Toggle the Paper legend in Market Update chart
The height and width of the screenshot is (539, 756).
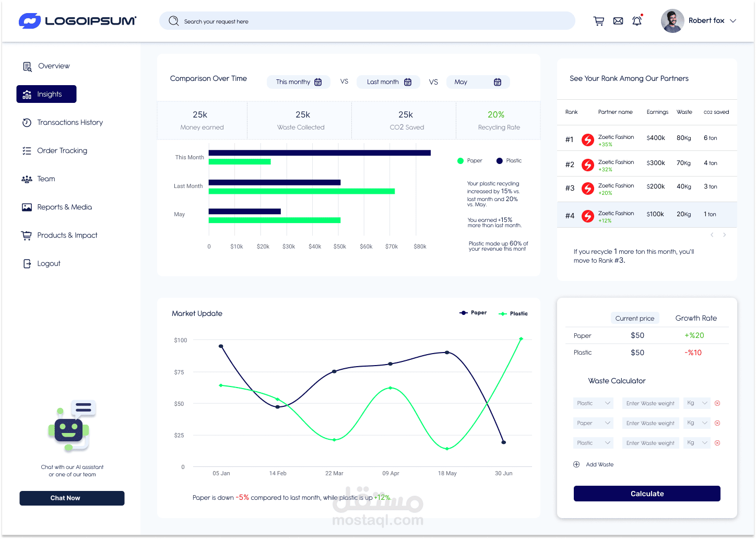coord(473,313)
